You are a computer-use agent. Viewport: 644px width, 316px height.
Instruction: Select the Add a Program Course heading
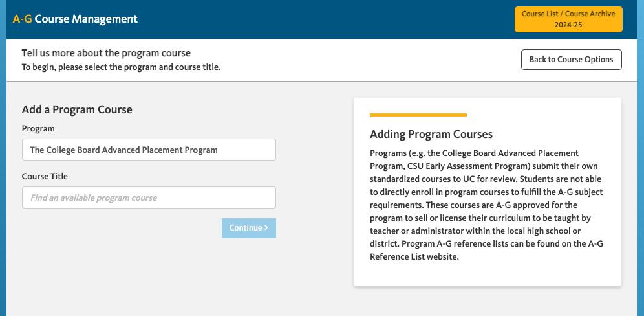click(x=77, y=109)
